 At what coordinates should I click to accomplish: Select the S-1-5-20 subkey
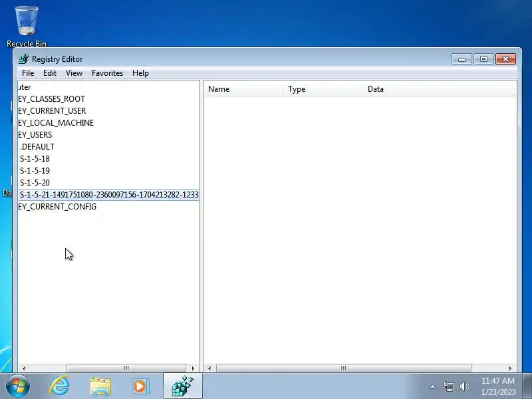35,182
